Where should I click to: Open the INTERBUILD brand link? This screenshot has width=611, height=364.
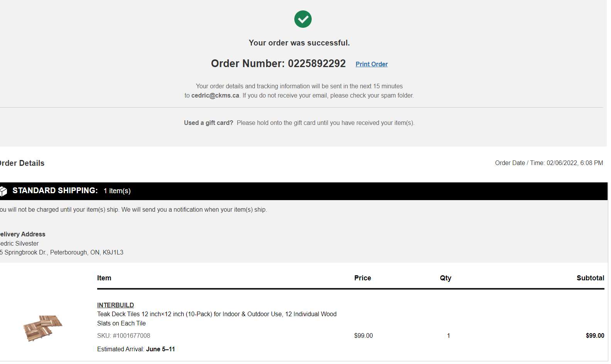pos(115,305)
